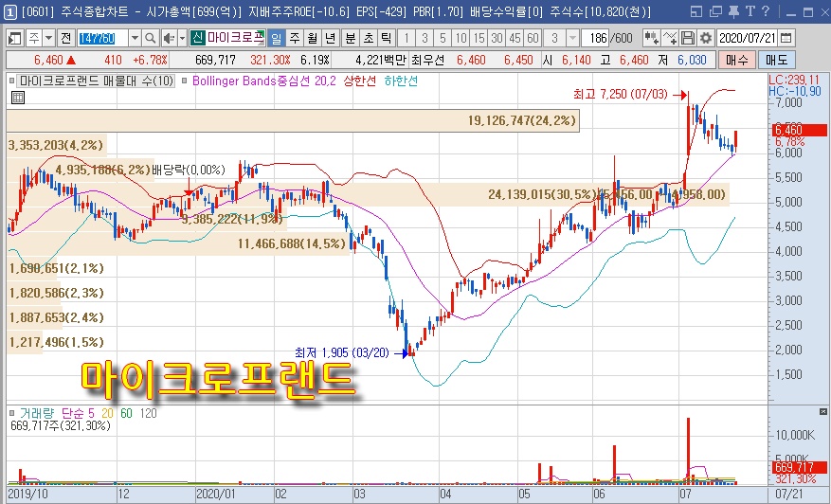
Task: Switch to the 틱 tick chart tab
Action: [x=387, y=38]
